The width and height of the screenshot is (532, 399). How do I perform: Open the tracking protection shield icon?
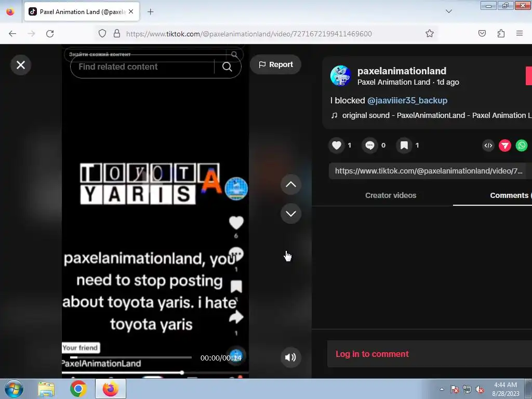pos(102,33)
